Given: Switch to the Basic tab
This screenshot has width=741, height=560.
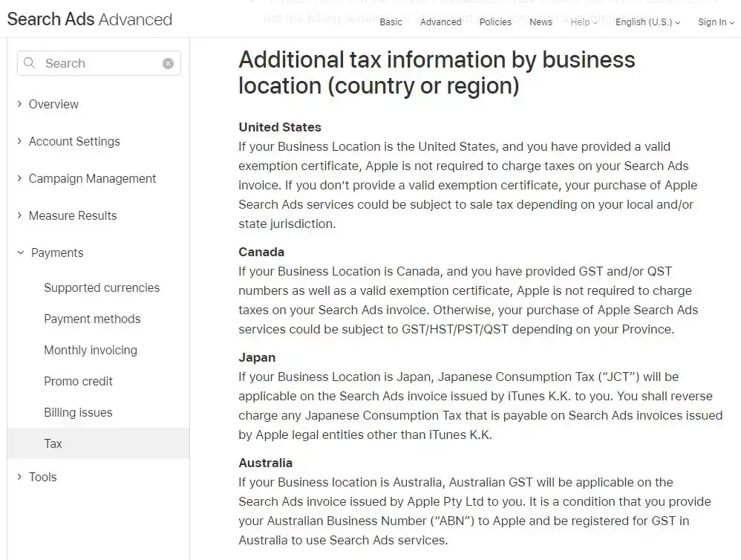Looking at the screenshot, I should pyautogui.click(x=391, y=22).
